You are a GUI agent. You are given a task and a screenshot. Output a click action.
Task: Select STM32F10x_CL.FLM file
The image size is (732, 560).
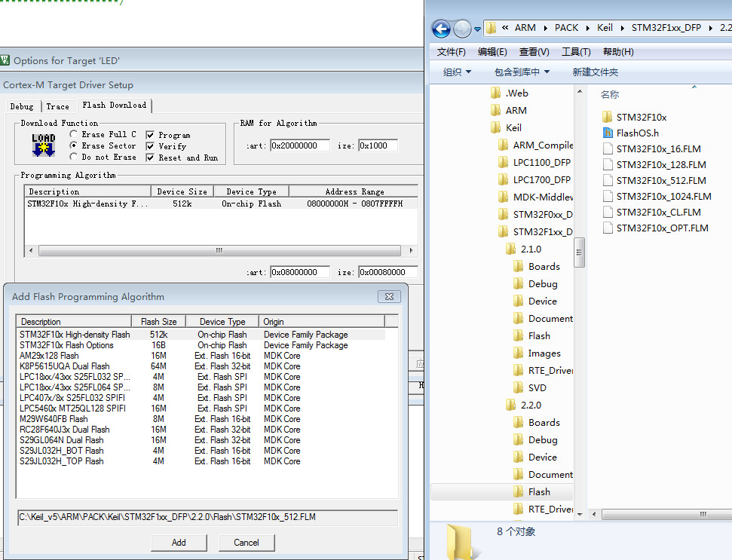651,213
